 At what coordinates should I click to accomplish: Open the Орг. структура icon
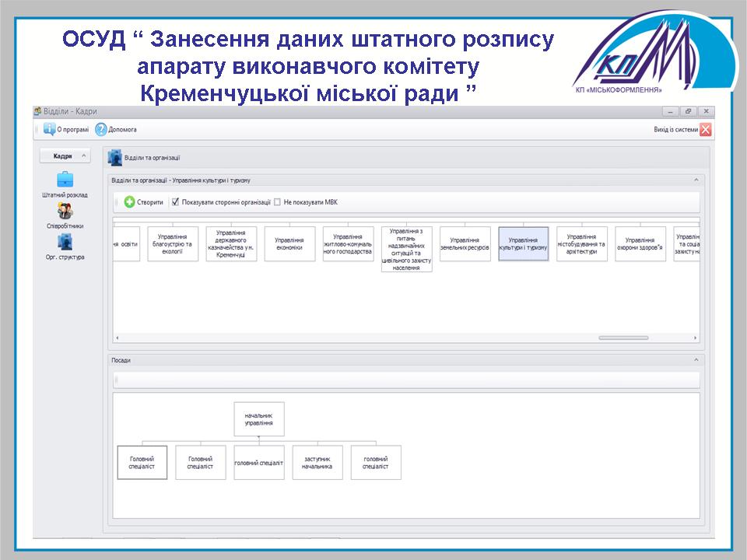coord(65,242)
